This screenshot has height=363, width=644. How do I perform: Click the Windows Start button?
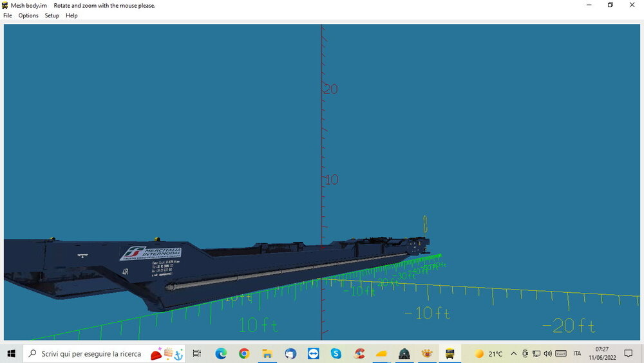pos(12,353)
